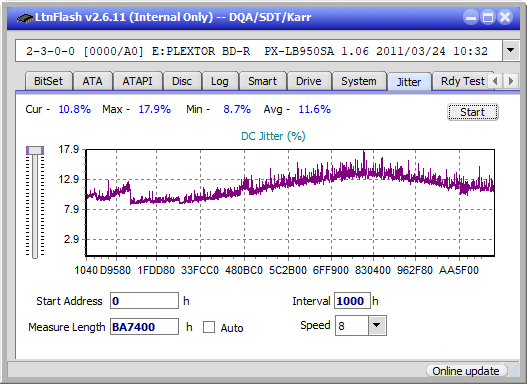Viewport: 527px width, 384px height.
Task: Open the ATAPI tab
Action: tap(137, 81)
